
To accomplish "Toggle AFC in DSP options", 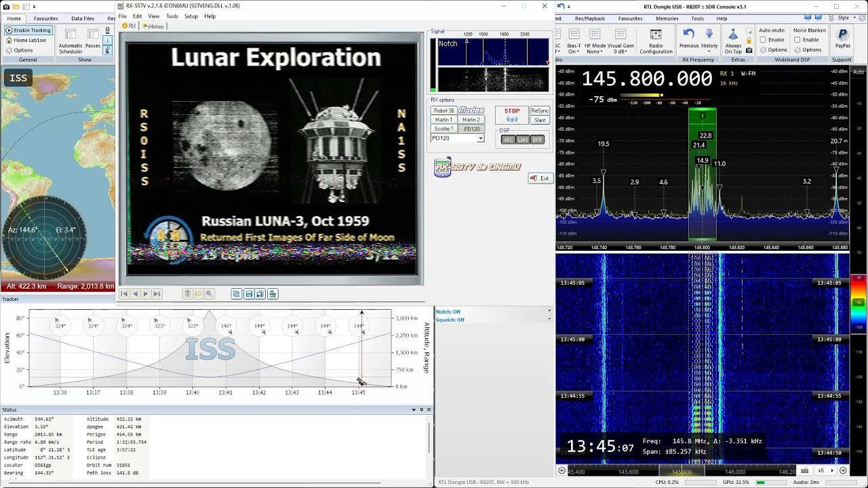I will coord(508,140).
